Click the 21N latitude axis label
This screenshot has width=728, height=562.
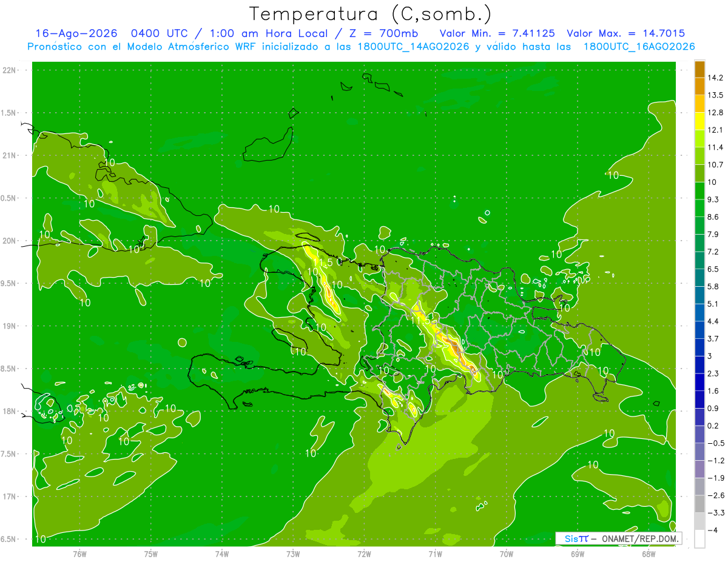click(x=9, y=155)
